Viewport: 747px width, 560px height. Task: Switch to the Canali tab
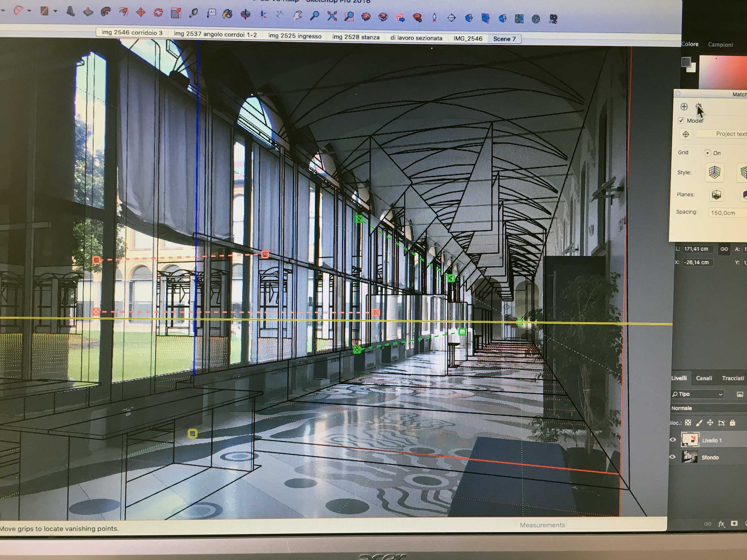[x=704, y=378]
